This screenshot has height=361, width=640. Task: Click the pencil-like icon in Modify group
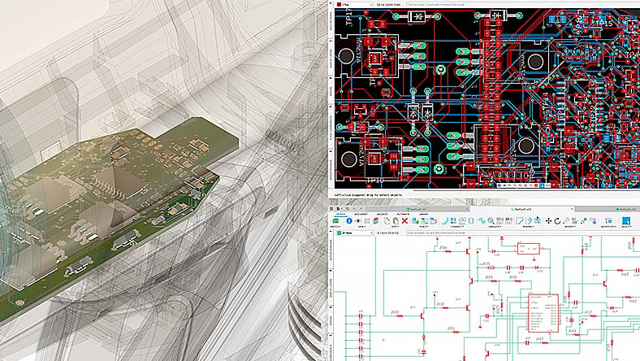[566, 221]
